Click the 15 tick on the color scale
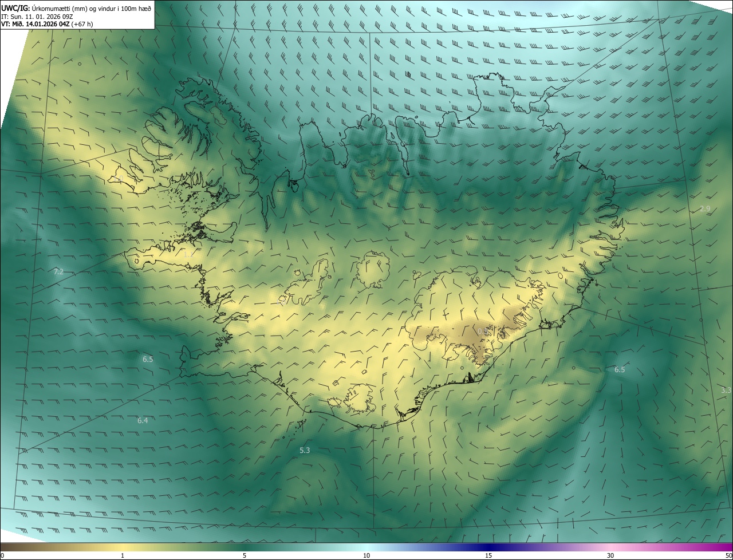The height and width of the screenshot is (560, 733). point(488,555)
